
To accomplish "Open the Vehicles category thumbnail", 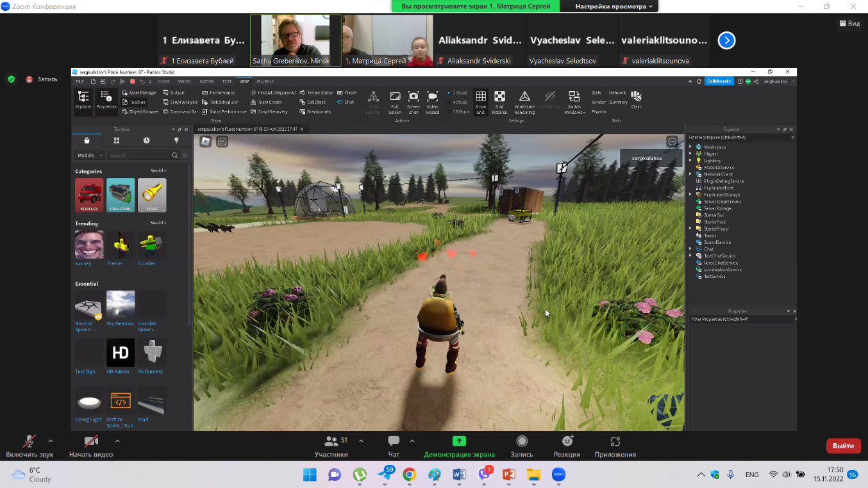I will pos(89,195).
